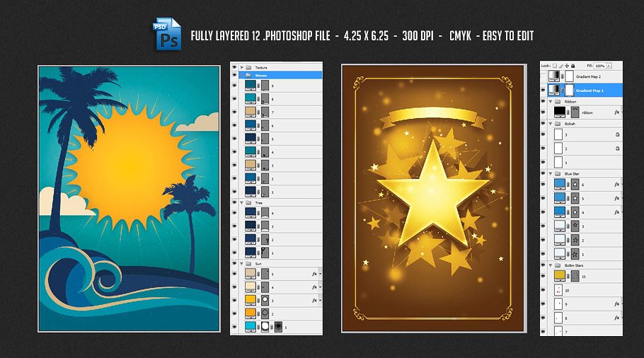Click the lock transparent pixels icon

click(555, 65)
